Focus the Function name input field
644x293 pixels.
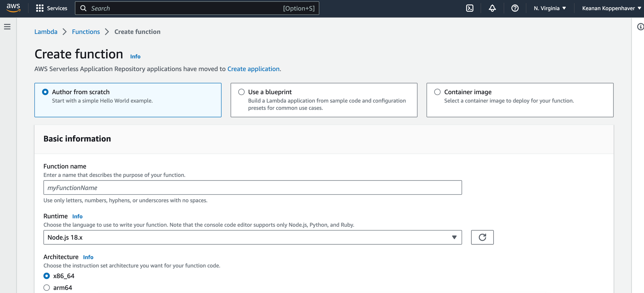pyautogui.click(x=252, y=188)
